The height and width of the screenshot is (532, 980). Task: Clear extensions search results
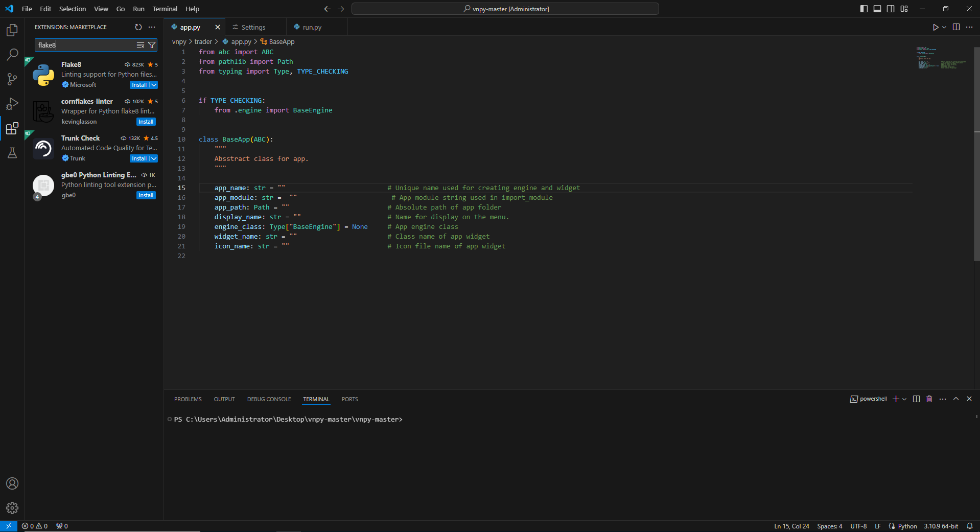[x=141, y=45]
